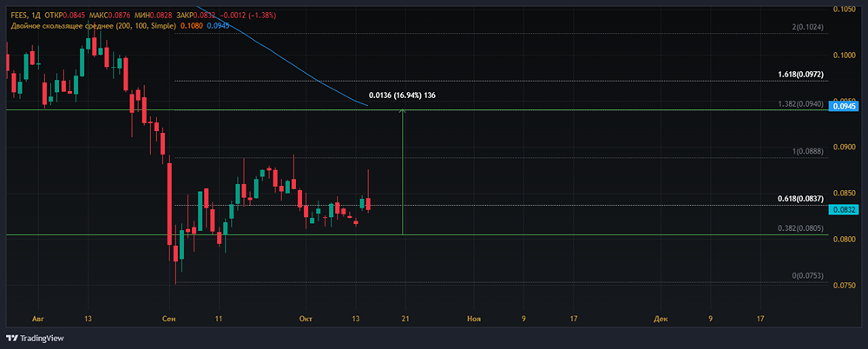Image resolution: width=868 pixels, height=349 pixels.
Task: Click the Дек label on time axis
Action: pos(660,319)
